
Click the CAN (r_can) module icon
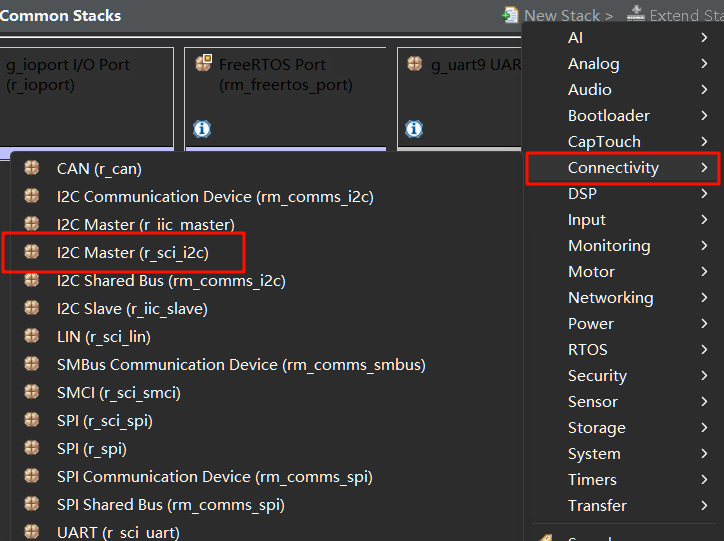click(x=32, y=168)
